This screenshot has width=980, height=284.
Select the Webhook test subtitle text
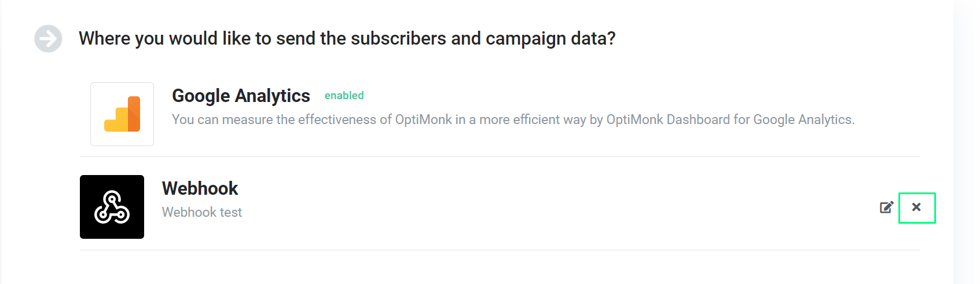[202, 212]
